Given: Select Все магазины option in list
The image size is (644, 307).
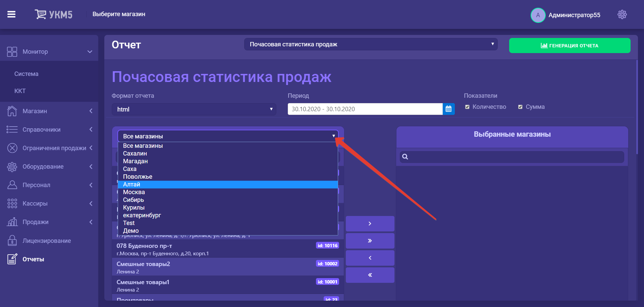Looking at the screenshot, I should tap(228, 146).
